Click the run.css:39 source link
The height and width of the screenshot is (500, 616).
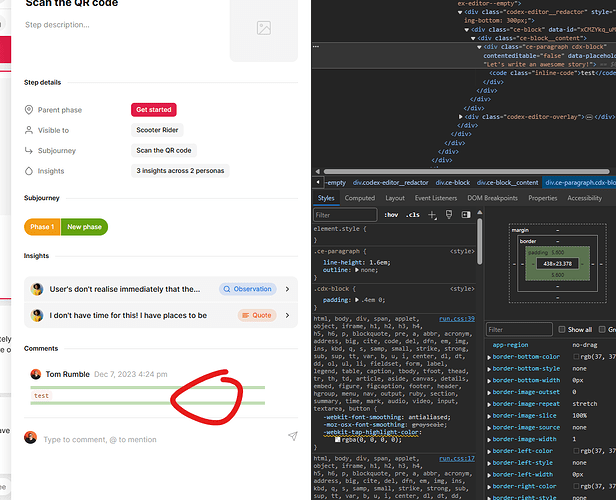(457, 319)
